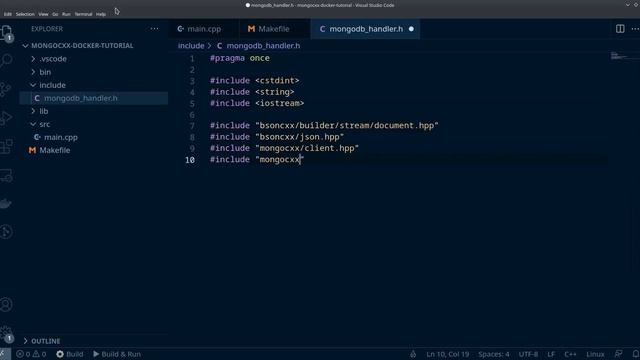Viewport: 640px width, 360px height.
Task: Open the Terminal menu
Action: point(83,14)
